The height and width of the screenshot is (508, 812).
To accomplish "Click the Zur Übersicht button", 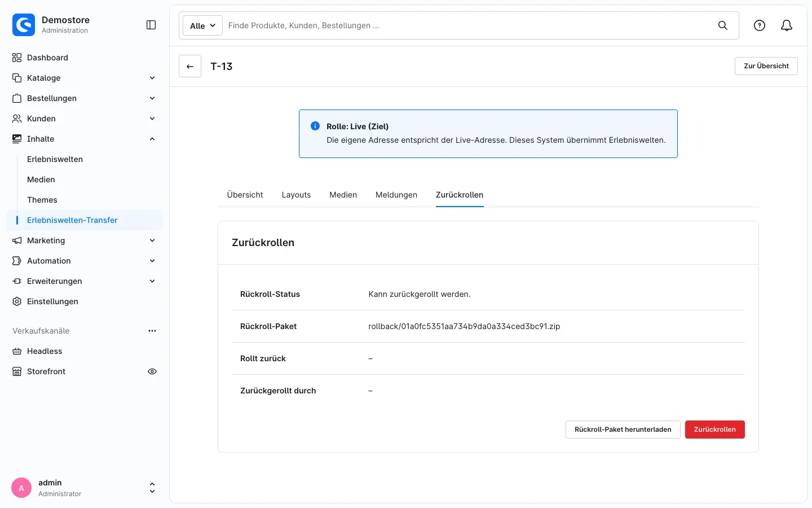I will click(x=766, y=66).
